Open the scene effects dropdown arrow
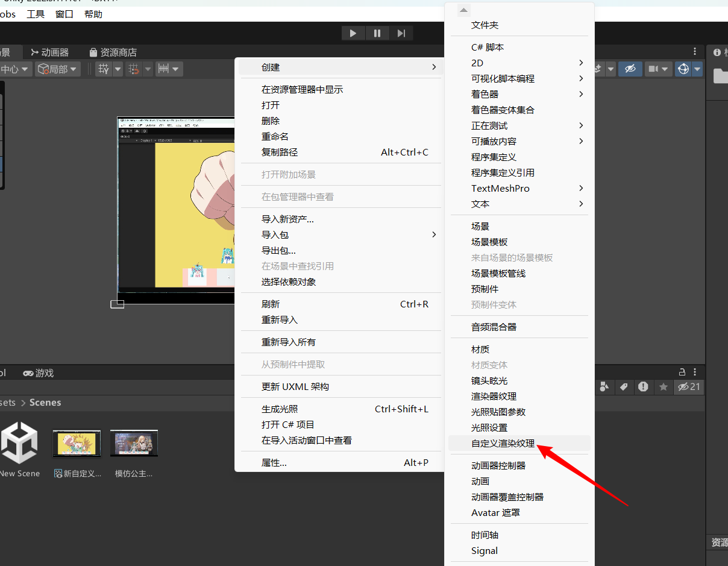This screenshot has height=566, width=728. click(x=610, y=69)
